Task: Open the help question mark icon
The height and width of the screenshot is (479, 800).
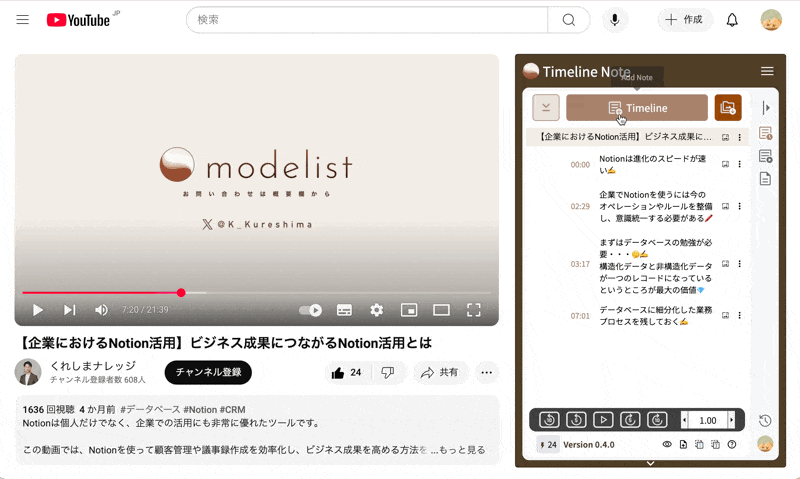Action: click(x=732, y=444)
